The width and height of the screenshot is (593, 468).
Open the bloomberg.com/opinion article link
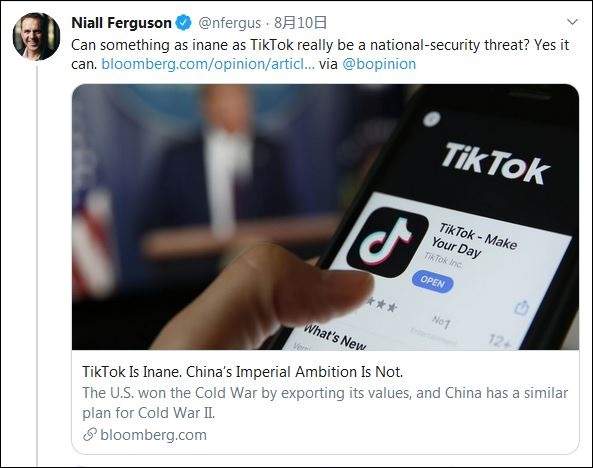[x=208, y=64]
